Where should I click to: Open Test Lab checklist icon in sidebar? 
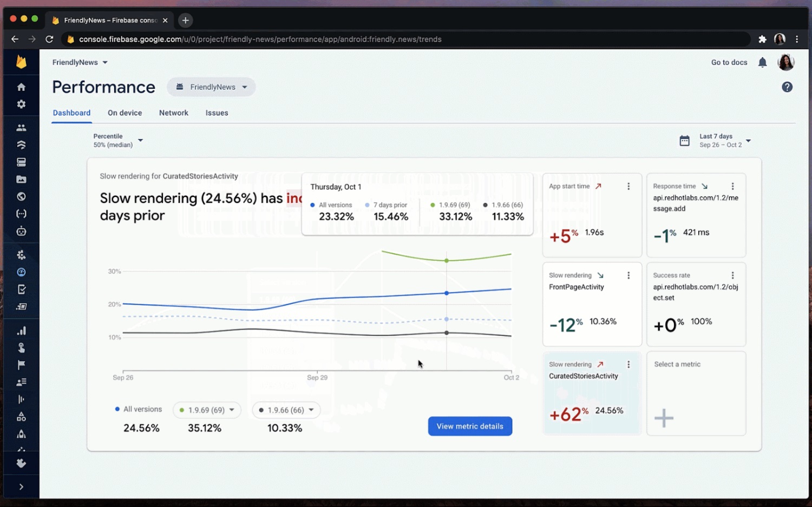21,289
